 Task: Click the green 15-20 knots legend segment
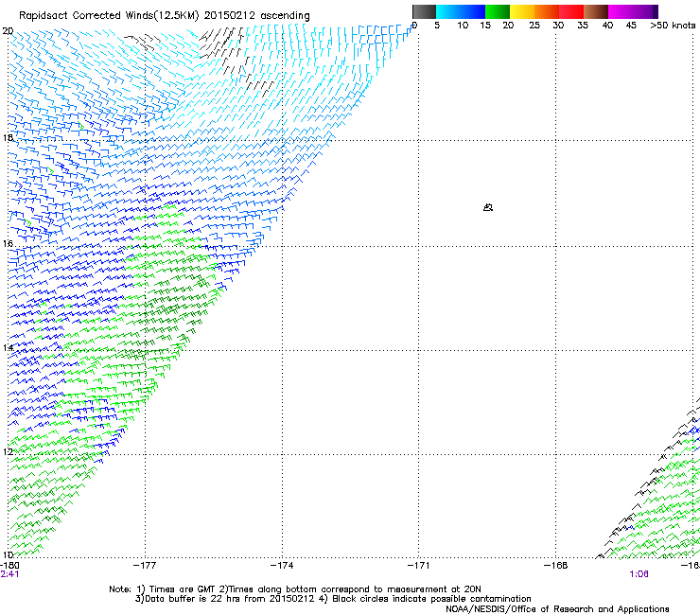(498, 11)
